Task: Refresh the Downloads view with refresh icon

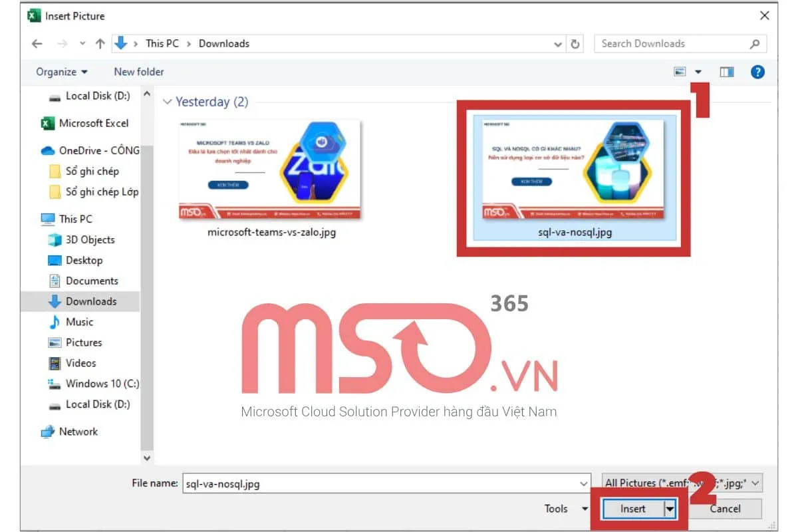Action: coord(573,43)
